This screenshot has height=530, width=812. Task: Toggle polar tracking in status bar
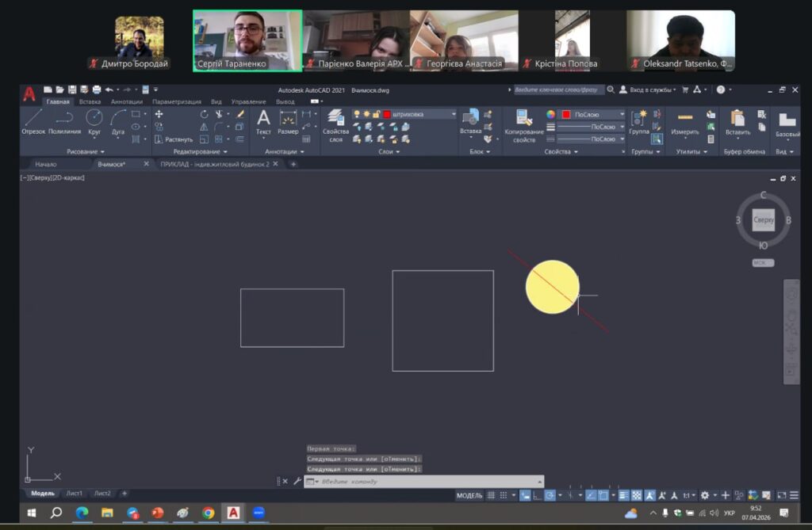(x=550, y=495)
